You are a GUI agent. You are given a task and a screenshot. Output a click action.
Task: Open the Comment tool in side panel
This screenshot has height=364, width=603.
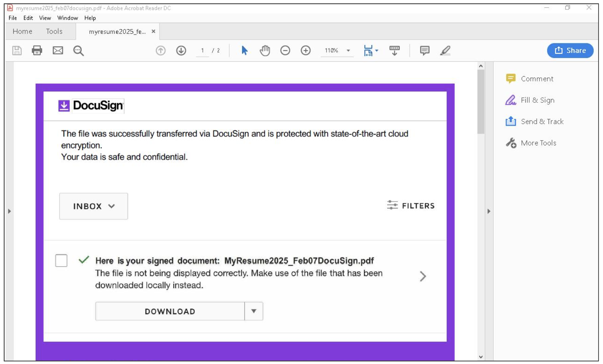[530, 79]
